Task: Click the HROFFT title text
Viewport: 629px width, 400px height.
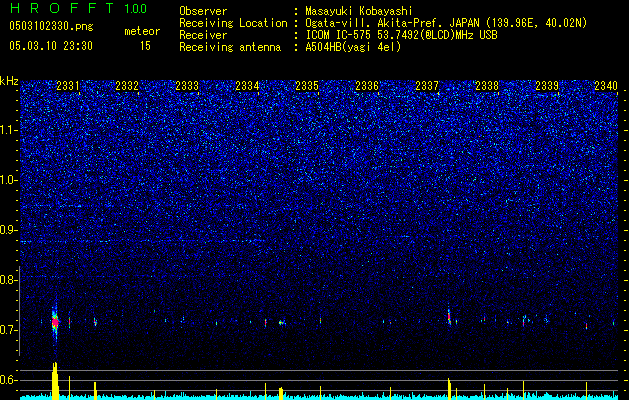Action: pos(63,8)
